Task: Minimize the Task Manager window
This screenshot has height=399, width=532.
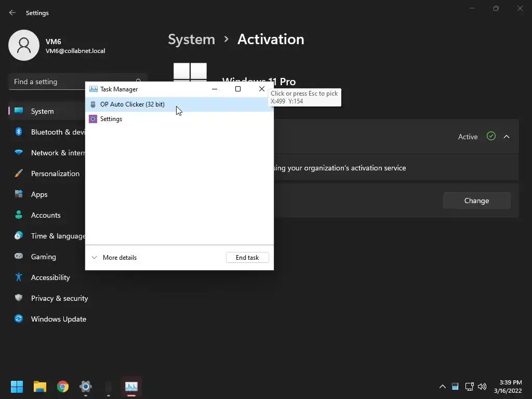Action: click(215, 89)
